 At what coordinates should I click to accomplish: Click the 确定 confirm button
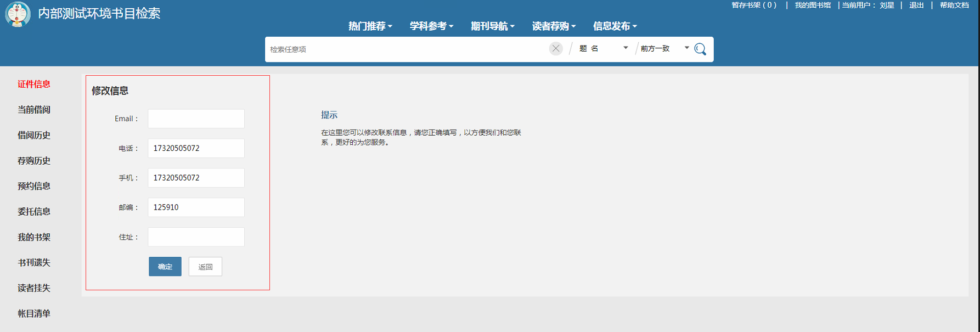(165, 267)
